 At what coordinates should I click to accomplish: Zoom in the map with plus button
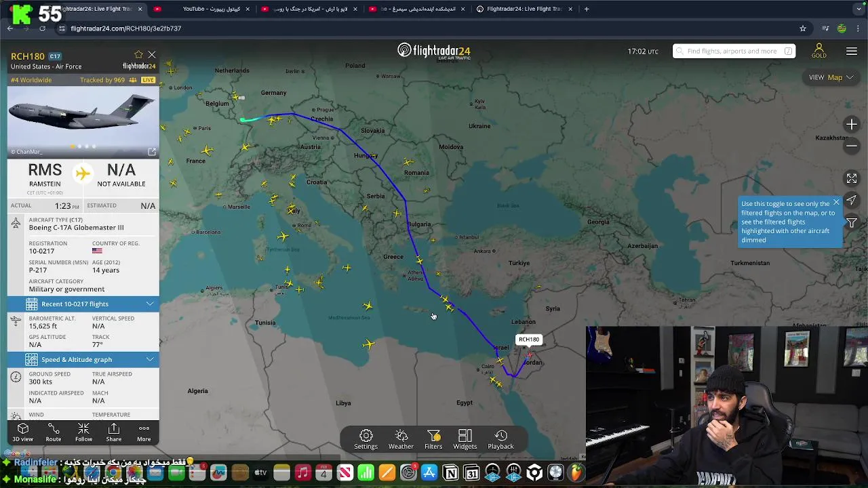[x=852, y=125]
